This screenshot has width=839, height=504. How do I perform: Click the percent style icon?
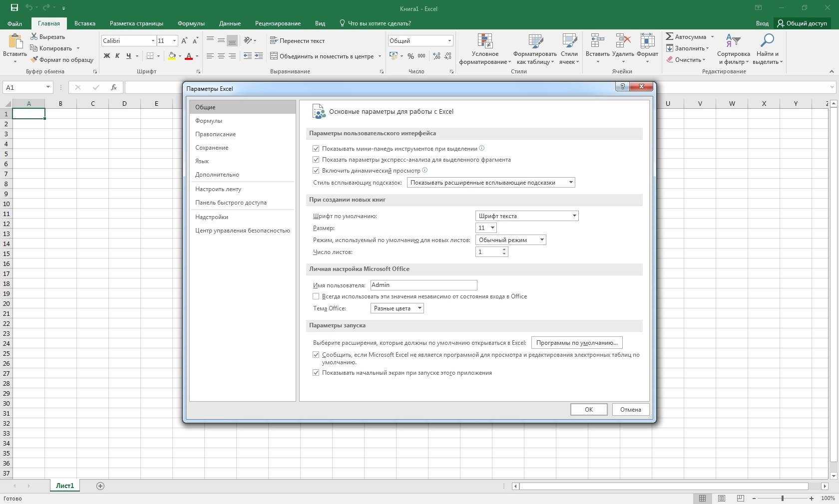click(x=411, y=56)
